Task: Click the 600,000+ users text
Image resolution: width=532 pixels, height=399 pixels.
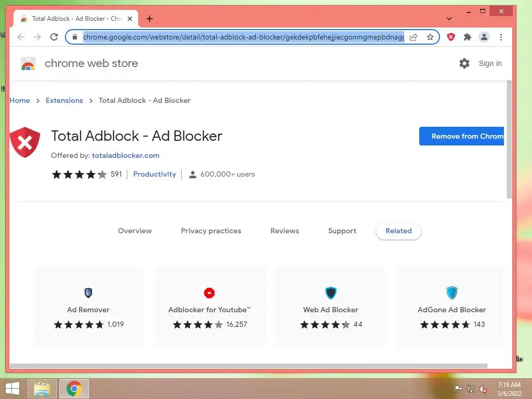Action: click(x=228, y=175)
